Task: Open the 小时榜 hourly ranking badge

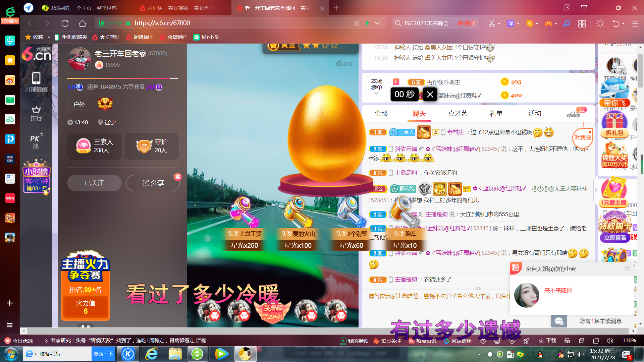Action: pos(36,177)
